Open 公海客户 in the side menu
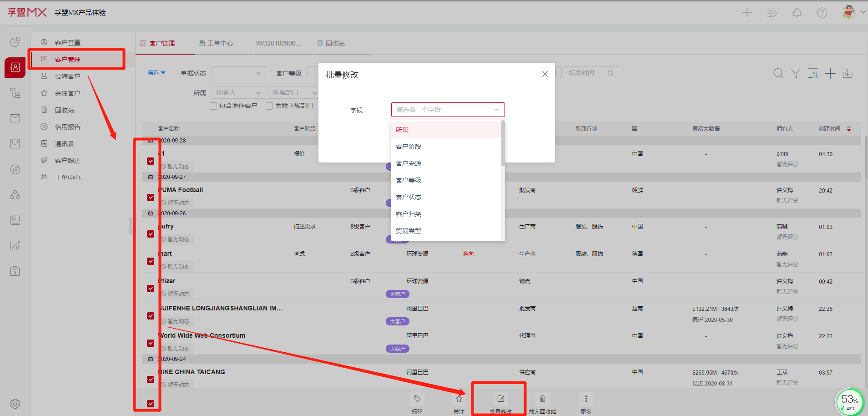 click(67, 76)
